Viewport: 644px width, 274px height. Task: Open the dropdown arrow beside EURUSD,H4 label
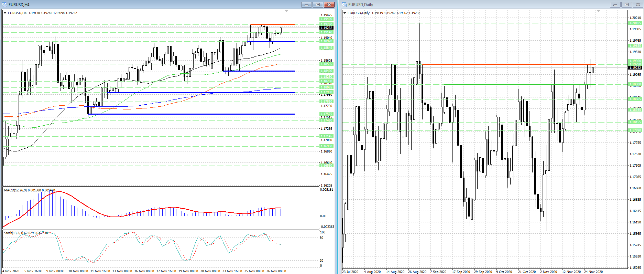pos(5,13)
